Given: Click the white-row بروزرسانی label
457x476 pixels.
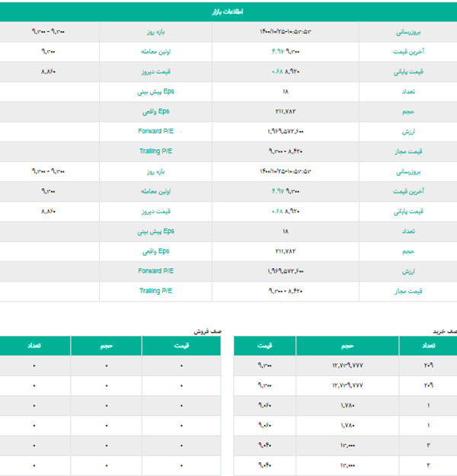Looking at the screenshot, I should point(408,171).
